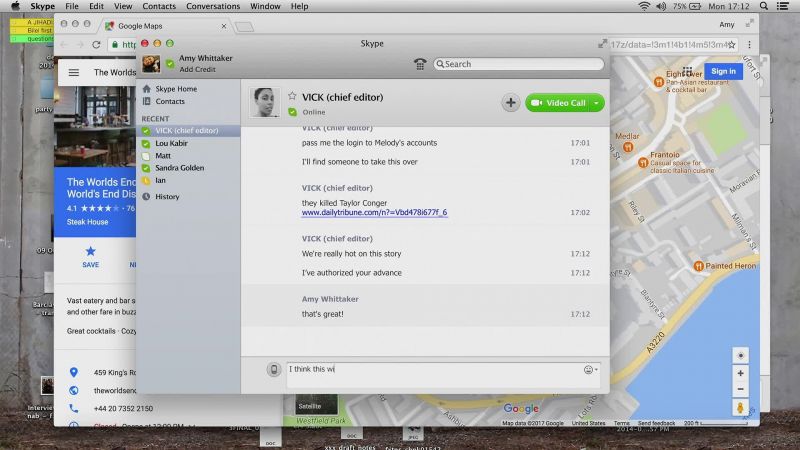Open Notification Center list icon

pyautogui.click(x=783, y=6)
